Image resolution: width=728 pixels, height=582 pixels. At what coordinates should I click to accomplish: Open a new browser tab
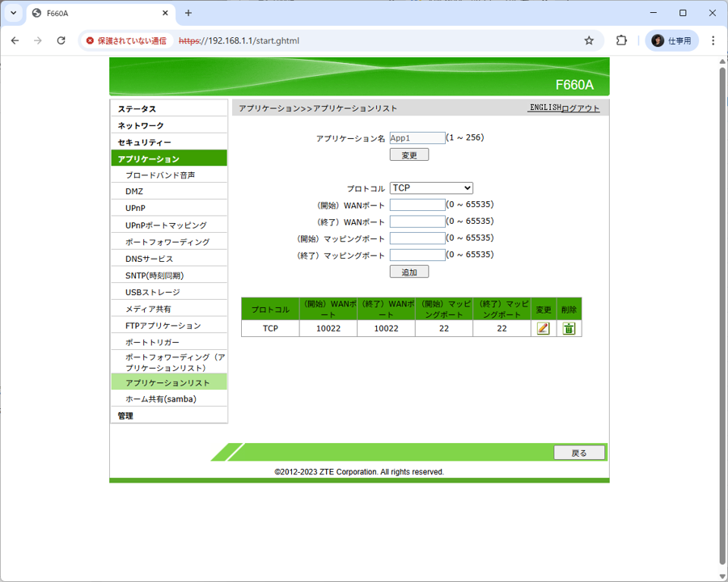point(188,13)
